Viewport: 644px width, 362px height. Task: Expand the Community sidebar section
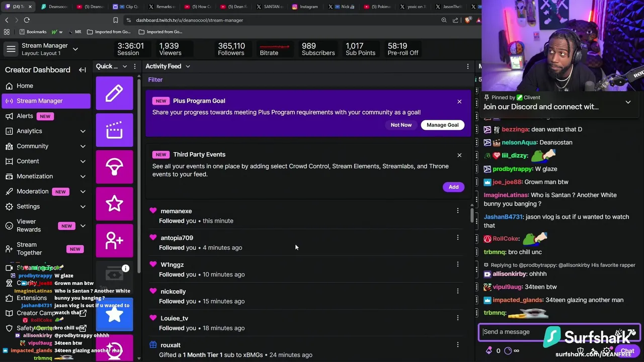[x=83, y=146]
